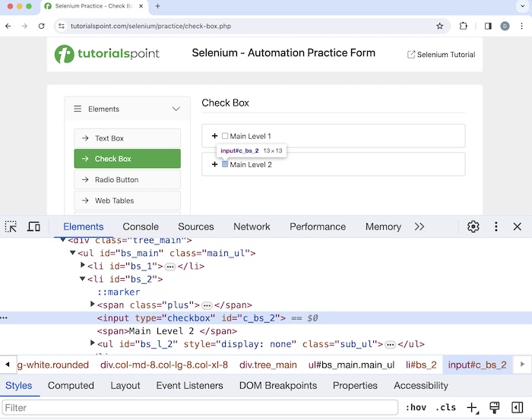Toggle the :hov element state panel
The width and height of the screenshot is (532, 420).
[415, 408]
